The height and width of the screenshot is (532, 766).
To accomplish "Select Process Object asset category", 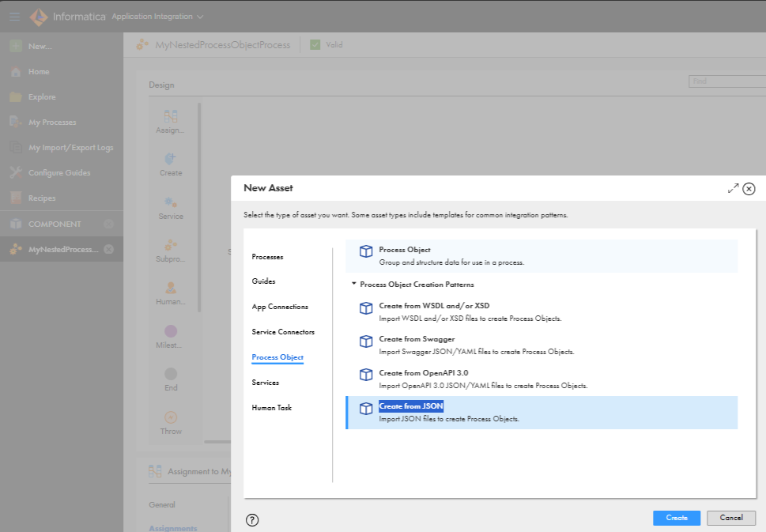I will 277,357.
